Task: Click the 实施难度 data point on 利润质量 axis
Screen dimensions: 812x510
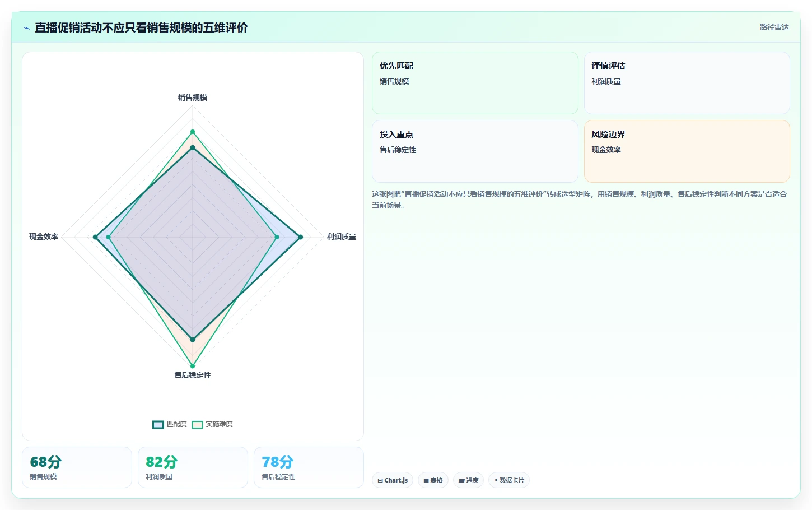Action: (x=277, y=237)
